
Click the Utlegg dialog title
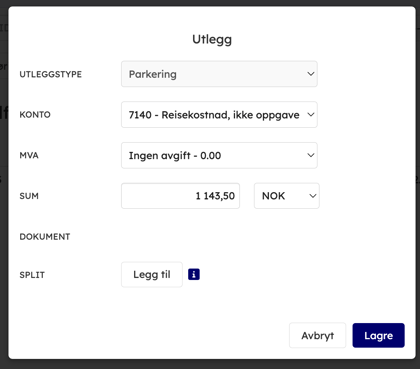coord(212,39)
